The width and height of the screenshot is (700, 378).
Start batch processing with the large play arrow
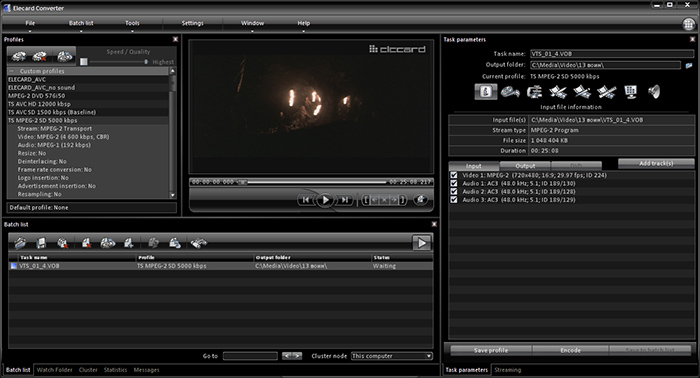421,243
